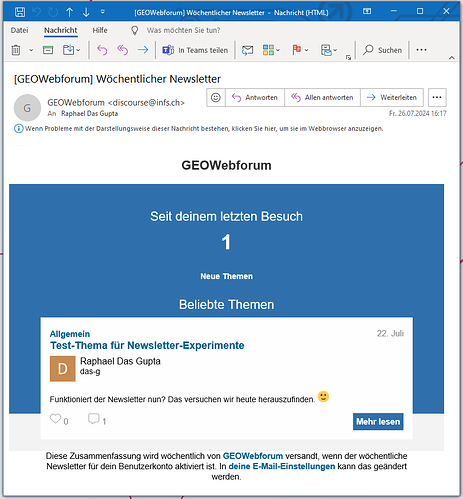Mark message as unread/read envelope icon

point(247,50)
